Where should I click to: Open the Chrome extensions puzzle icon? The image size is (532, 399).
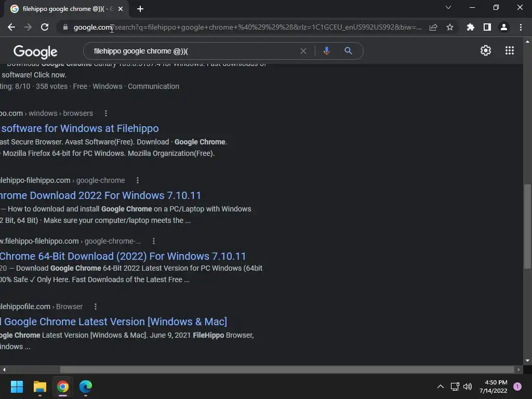[470, 27]
